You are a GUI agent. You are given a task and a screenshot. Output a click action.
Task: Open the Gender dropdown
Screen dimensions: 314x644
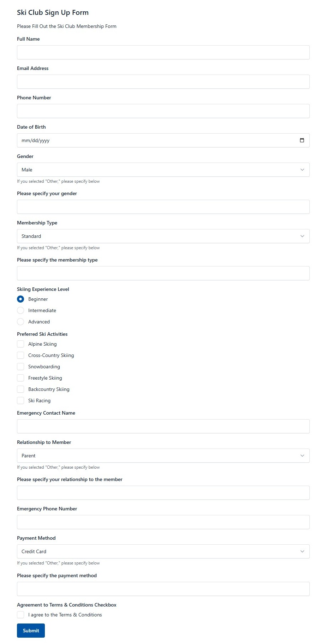[x=163, y=170]
